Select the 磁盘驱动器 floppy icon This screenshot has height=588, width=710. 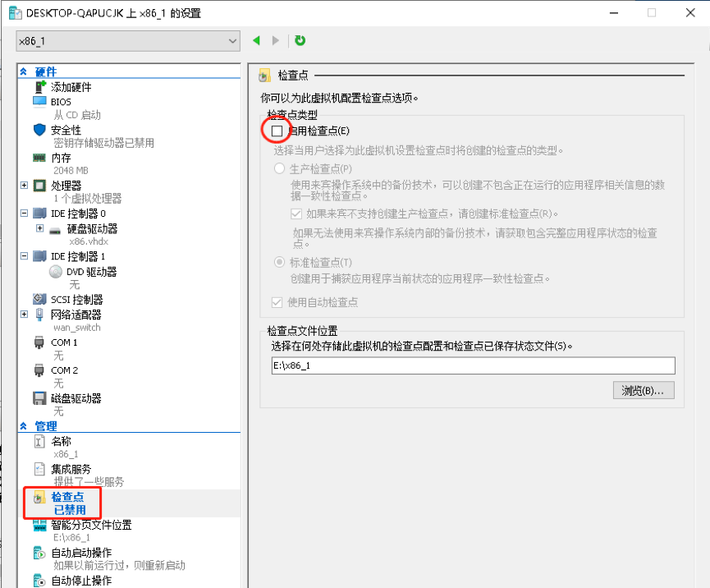(40, 398)
